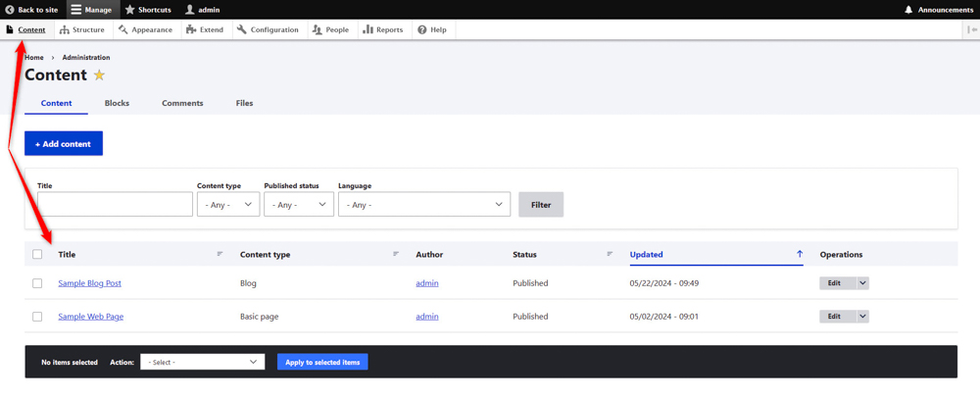Check the Sample Blog Post row checkbox
Screen dimensions: 980x398
[x=37, y=283]
